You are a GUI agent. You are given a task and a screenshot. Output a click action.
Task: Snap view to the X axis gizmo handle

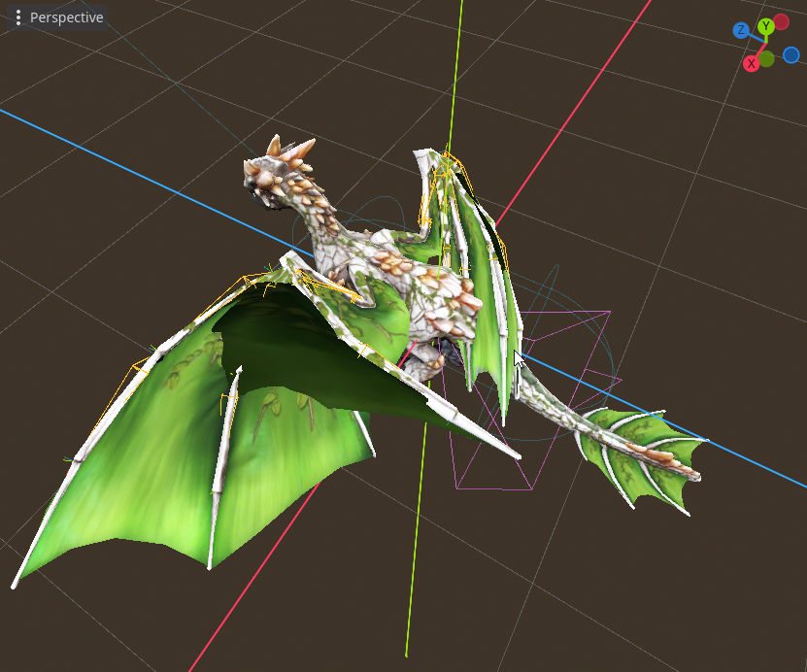pos(751,64)
